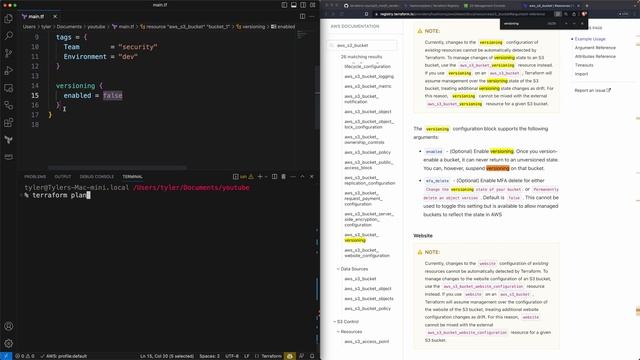
Task: Open the Search view in VS Code
Action: tap(8, 36)
